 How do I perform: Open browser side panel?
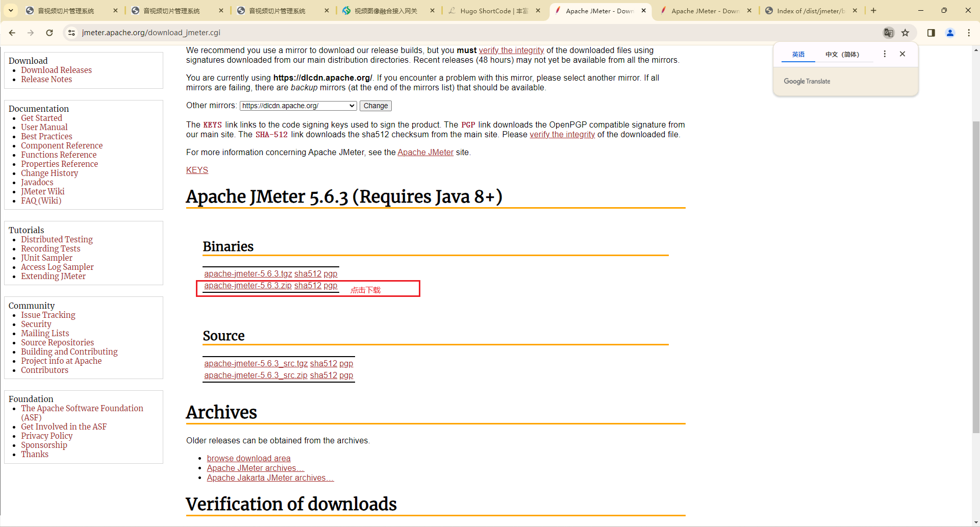coord(931,33)
